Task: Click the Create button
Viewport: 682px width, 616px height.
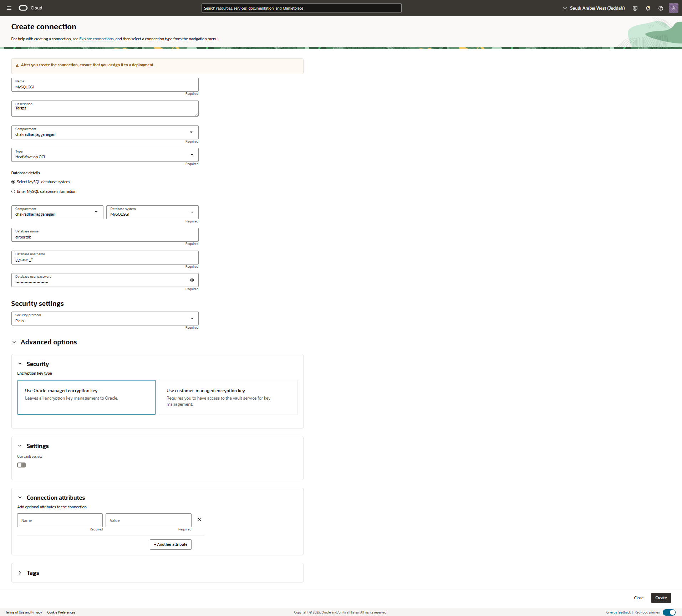Action: pyautogui.click(x=661, y=598)
